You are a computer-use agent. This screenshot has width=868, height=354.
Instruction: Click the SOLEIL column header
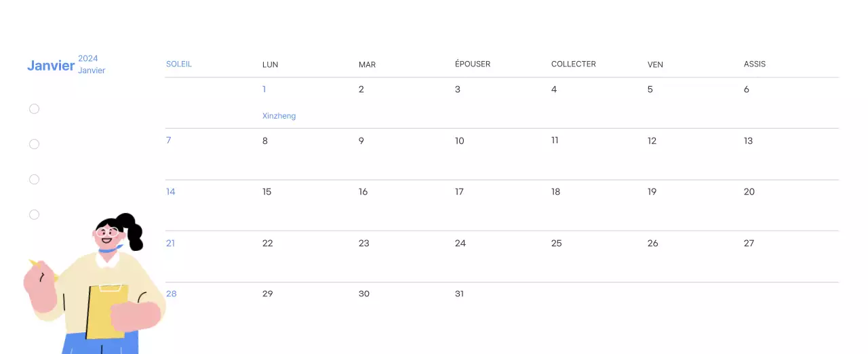pos(179,64)
